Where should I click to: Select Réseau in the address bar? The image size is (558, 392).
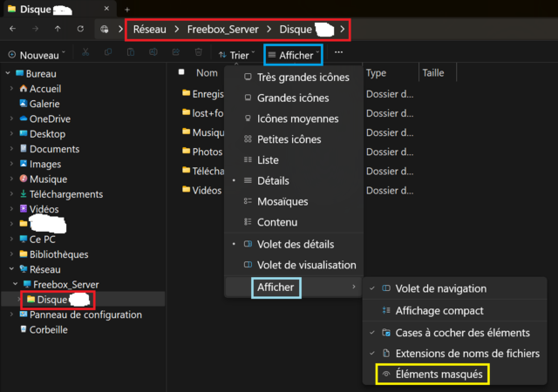coord(149,29)
